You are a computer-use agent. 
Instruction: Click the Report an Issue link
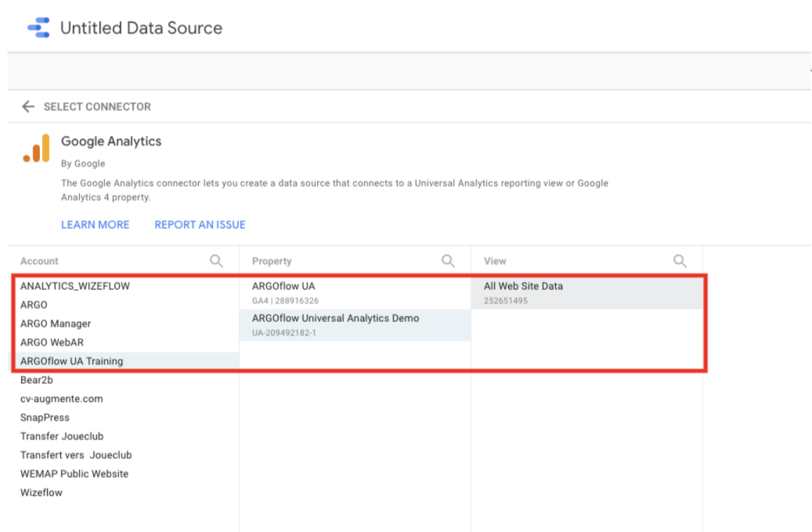[x=200, y=225]
